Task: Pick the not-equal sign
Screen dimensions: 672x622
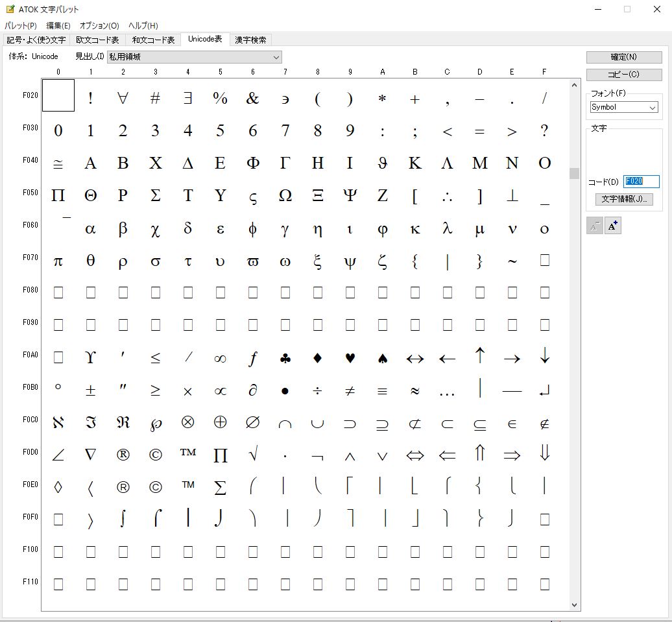Action: 350,391
